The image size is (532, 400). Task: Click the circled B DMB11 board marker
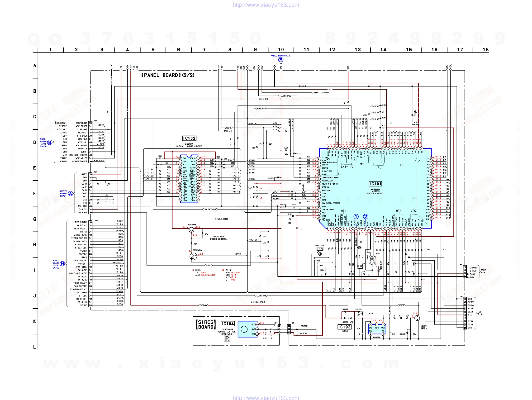tap(50, 142)
